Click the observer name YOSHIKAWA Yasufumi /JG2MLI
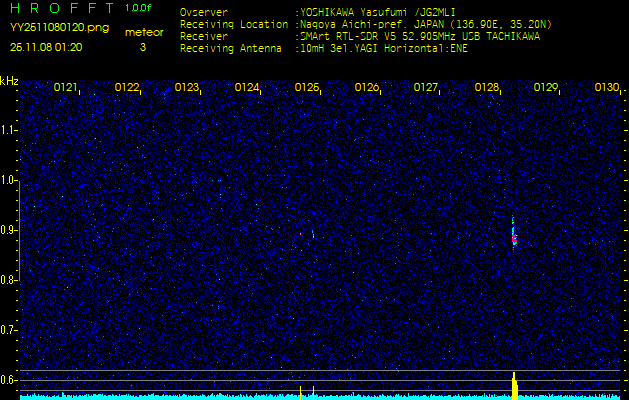 tap(377, 12)
